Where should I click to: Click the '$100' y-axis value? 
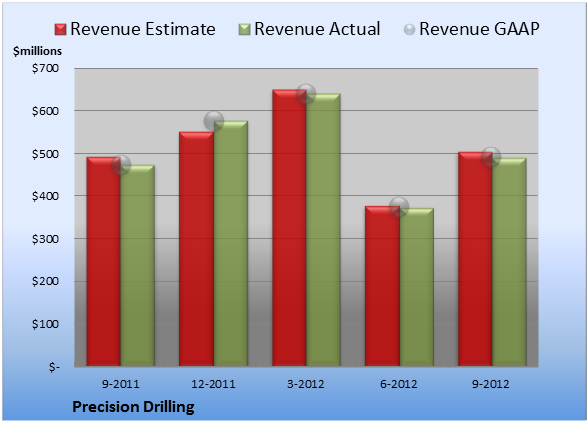pos(45,324)
